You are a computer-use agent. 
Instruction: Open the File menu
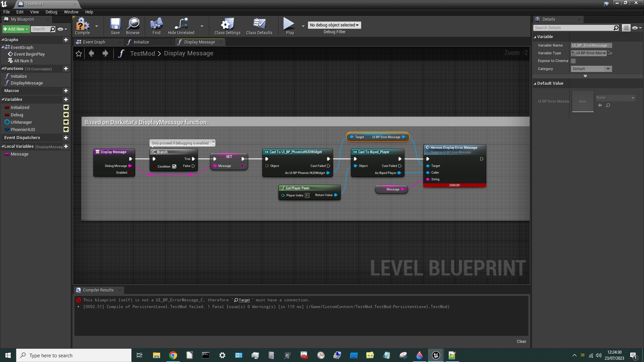coord(6,12)
